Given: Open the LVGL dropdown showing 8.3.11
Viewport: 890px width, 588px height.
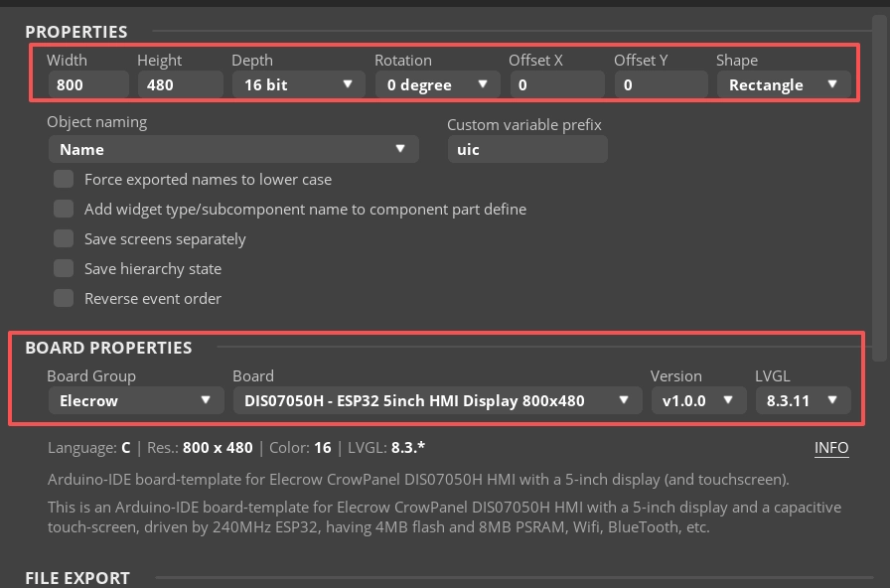Looking at the screenshot, I should pyautogui.click(x=804, y=400).
